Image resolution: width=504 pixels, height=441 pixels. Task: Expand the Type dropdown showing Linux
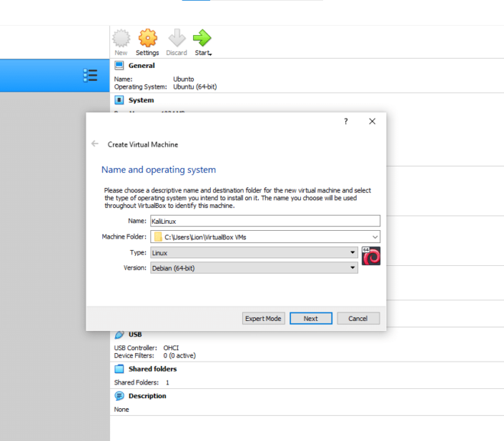(254, 252)
